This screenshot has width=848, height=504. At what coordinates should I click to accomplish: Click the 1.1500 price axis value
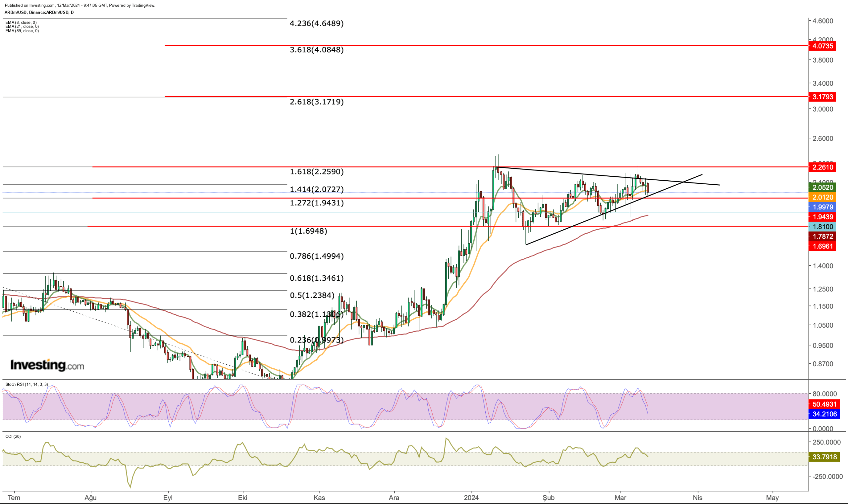click(823, 306)
